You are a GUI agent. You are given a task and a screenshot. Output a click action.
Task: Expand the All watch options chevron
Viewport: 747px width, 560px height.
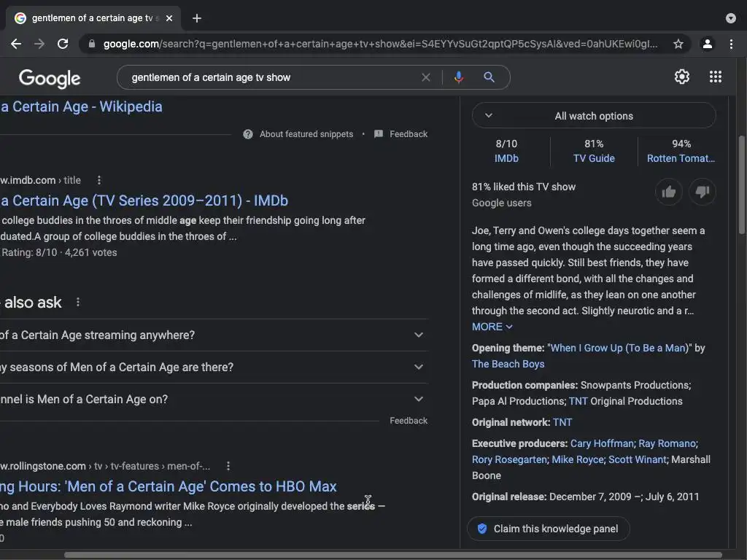click(x=488, y=115)
